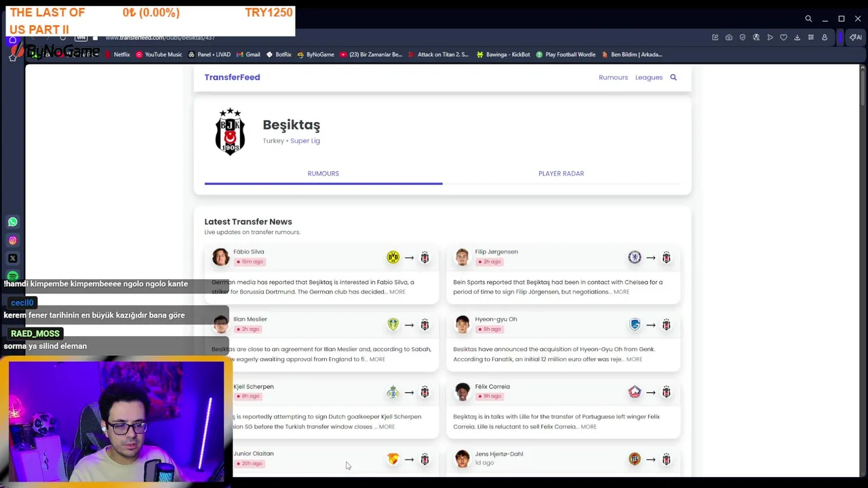Click the Junior Olaitan player name
This screenshot has width=868, height=488.
click(x=254, y=454)
